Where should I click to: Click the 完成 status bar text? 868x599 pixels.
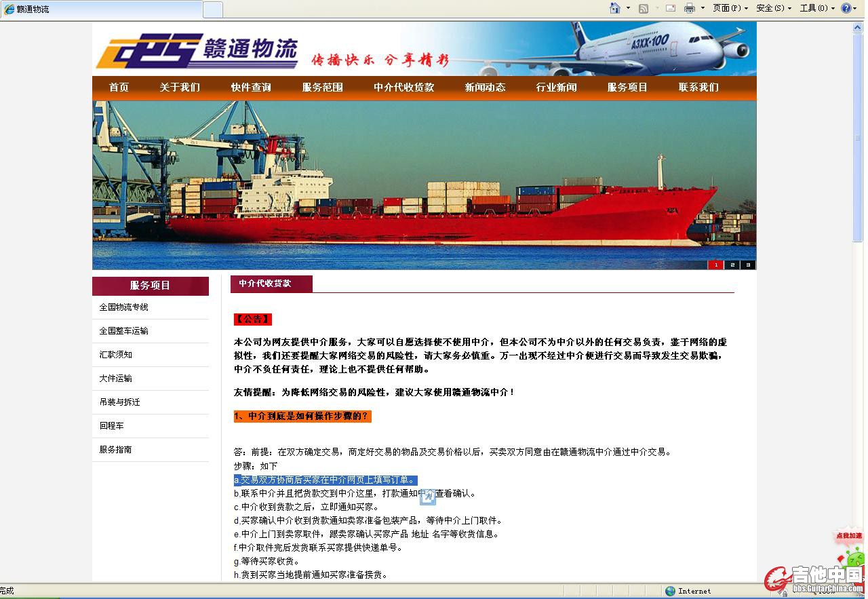[7, 591]
